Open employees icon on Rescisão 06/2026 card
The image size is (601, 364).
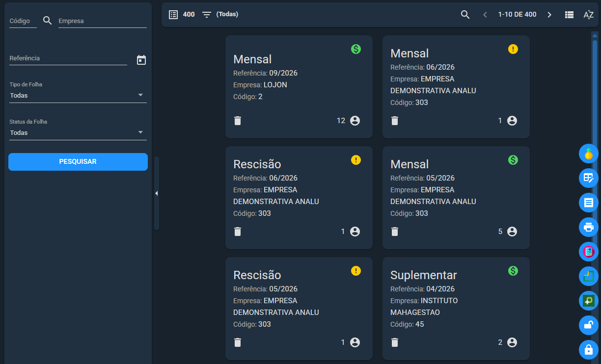[355, 232]
